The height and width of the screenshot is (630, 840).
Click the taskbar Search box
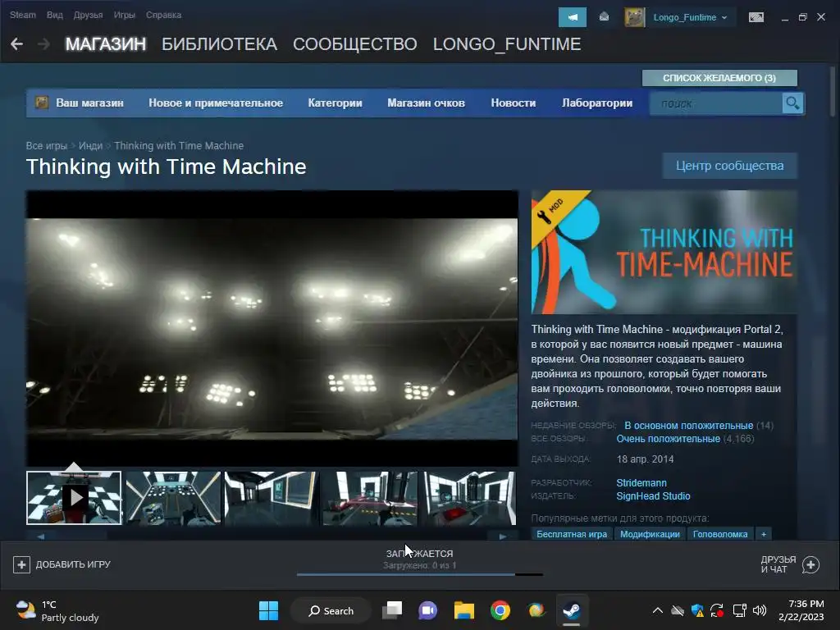tap(331, 610)
